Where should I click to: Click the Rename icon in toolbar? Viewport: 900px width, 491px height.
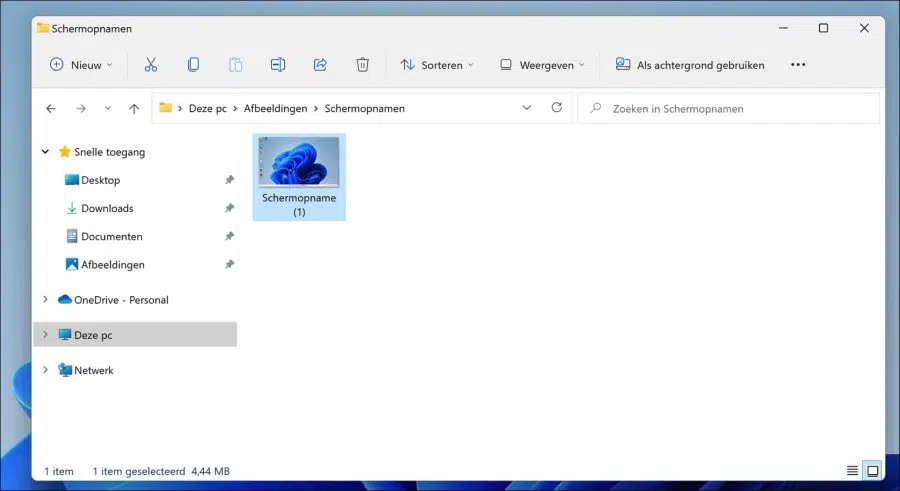(278, 65)
